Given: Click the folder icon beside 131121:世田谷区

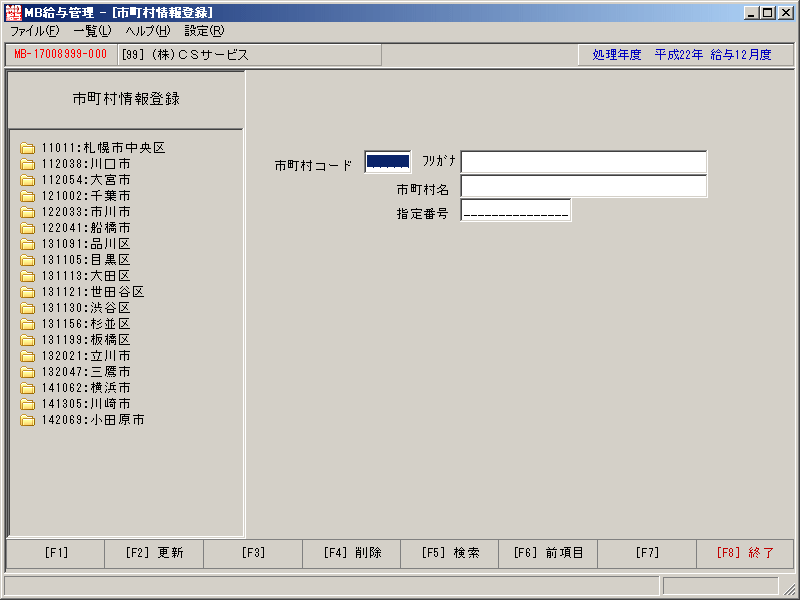Looking at the screenshot, I should pos(28,292).
